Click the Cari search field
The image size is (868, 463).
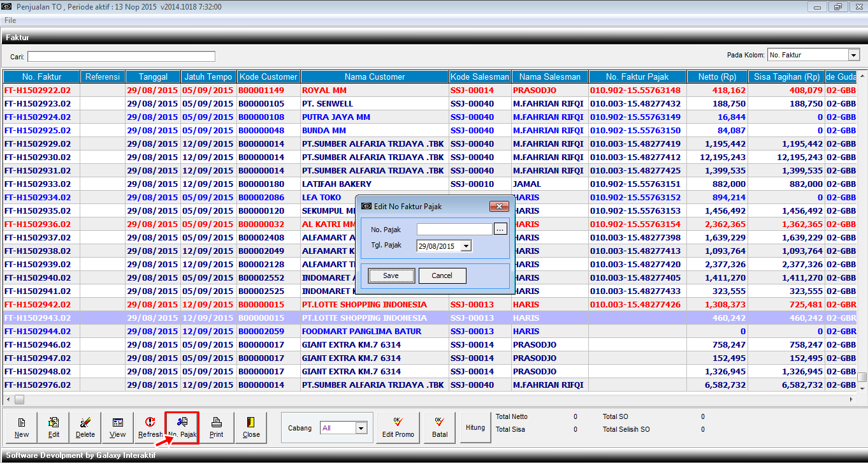click(x=121, y=57)
